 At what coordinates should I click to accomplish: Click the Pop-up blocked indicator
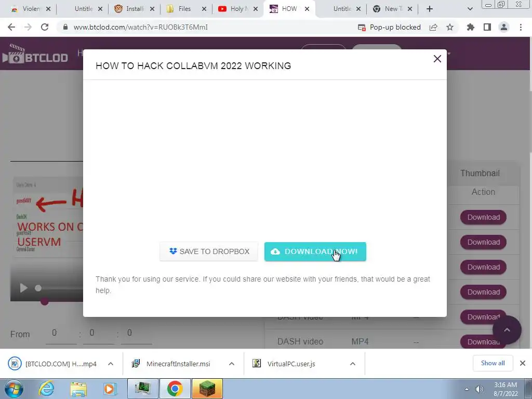click(389, 27)
